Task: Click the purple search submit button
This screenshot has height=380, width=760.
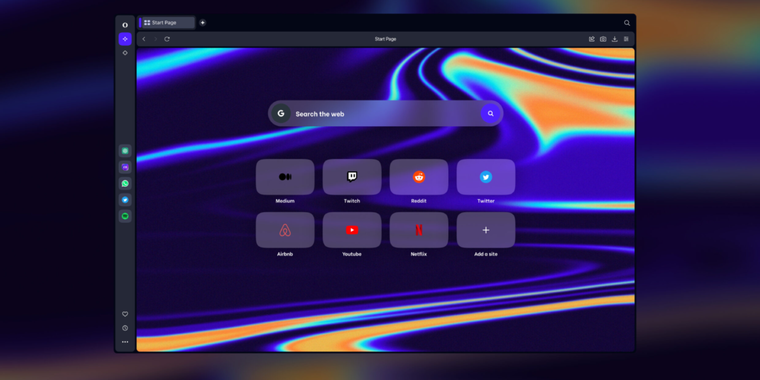Action: 491,113
